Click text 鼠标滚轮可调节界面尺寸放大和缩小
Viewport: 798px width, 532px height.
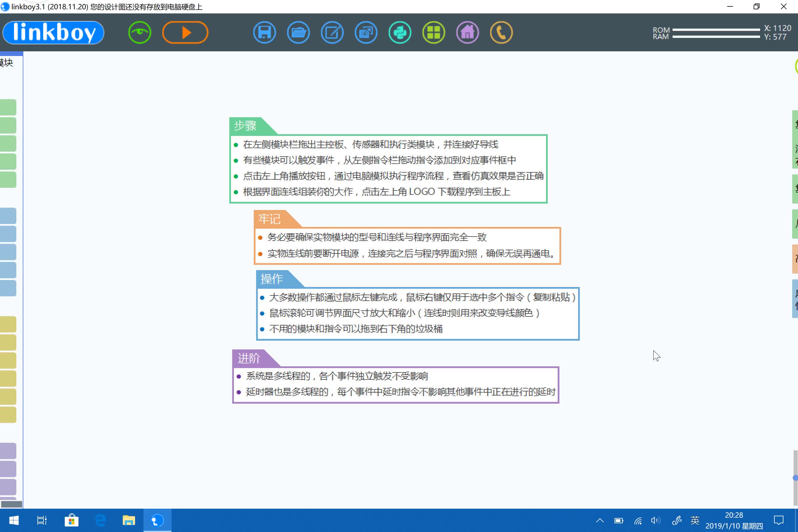click(x=342, y=313)
